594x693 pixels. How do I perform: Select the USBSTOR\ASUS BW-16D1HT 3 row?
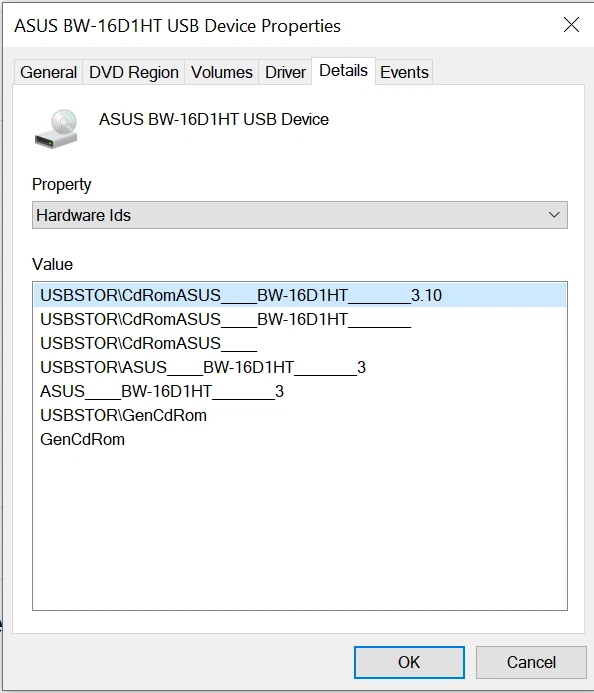click(300, 367)
